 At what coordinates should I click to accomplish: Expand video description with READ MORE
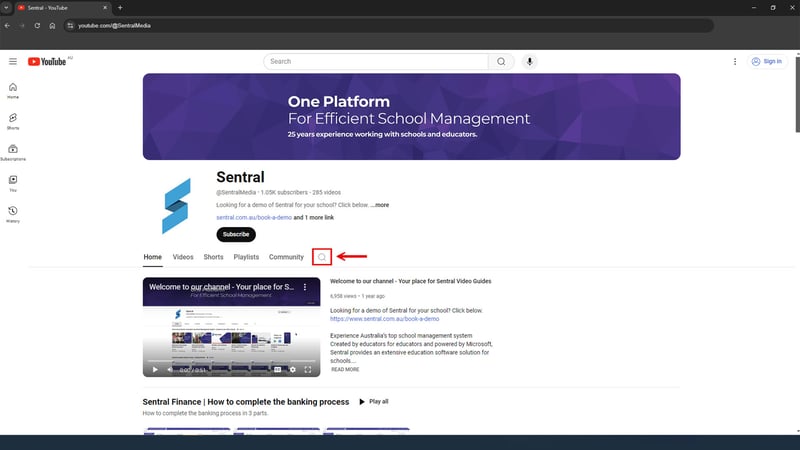[x=345, y=369]
